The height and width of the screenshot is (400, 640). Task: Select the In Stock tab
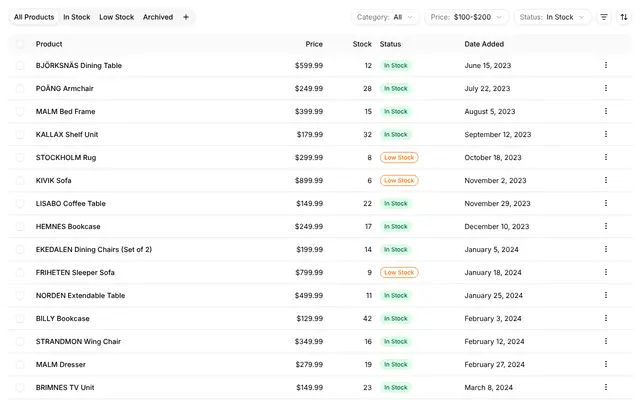click(77, 17)
